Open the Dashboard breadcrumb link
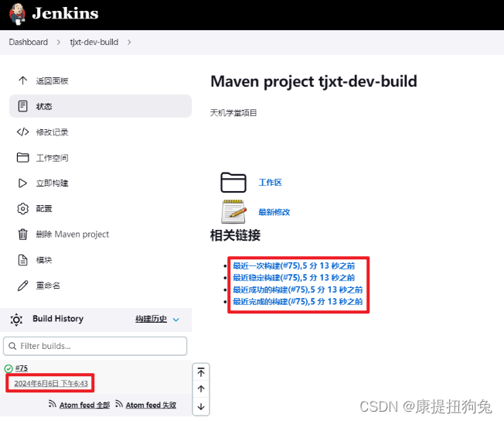 29,42
